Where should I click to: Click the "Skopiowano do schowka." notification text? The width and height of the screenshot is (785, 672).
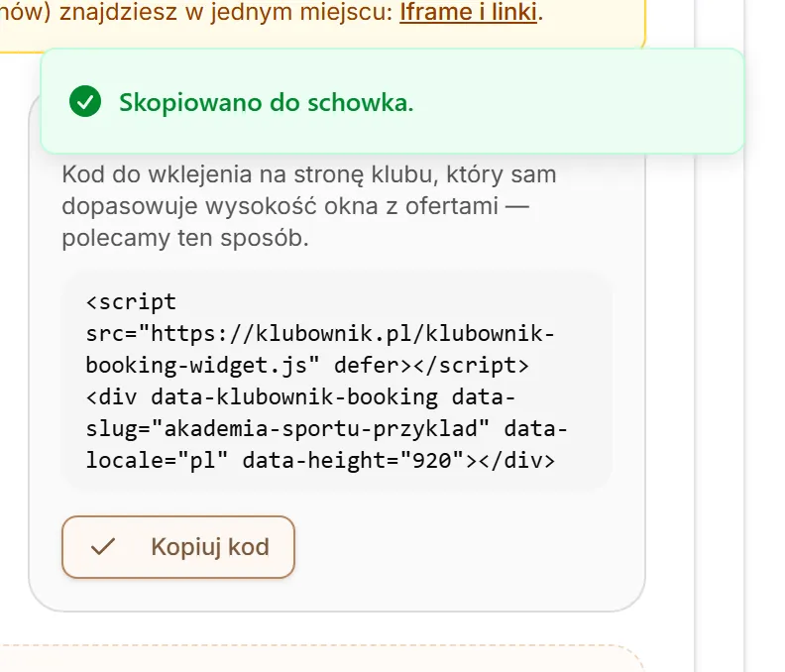(267, 103)
